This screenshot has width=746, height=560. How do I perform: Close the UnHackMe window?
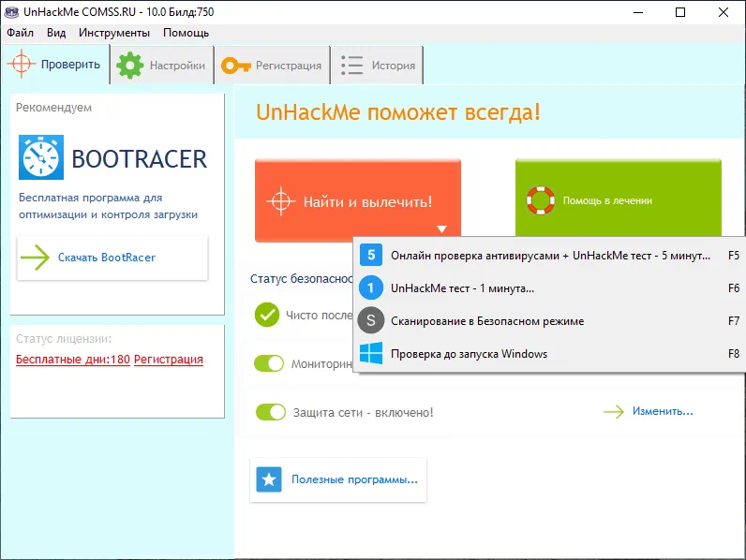(724, 12)
